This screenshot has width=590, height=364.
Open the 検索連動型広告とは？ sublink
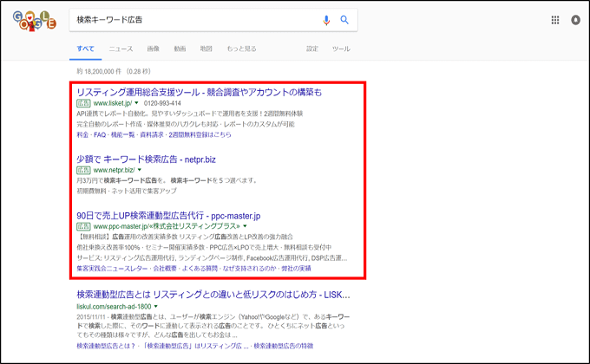click(106, 346)
